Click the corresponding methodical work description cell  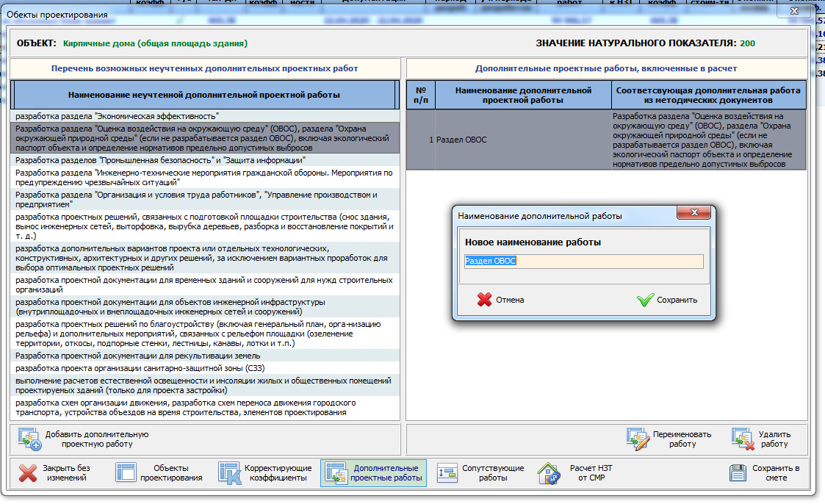tap(708, 140)
